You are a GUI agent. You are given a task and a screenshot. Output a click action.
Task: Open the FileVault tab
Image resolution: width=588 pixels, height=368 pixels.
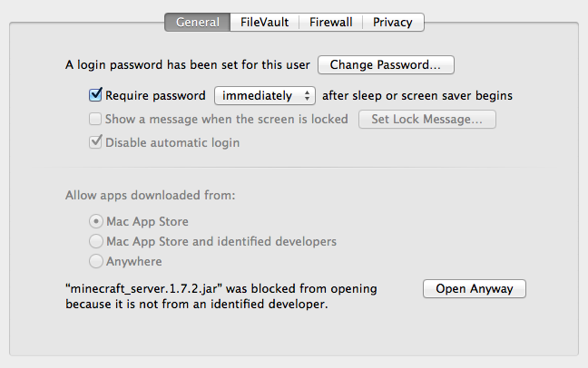(x=265, y=22)
